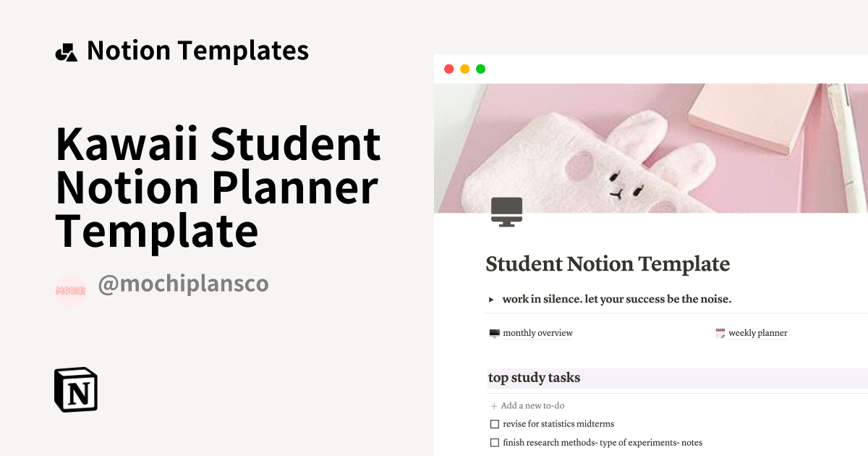The width and height of the screenshot is (868, 456).
Task: Click the Notion Templates header text
Action: coord(197,50)
